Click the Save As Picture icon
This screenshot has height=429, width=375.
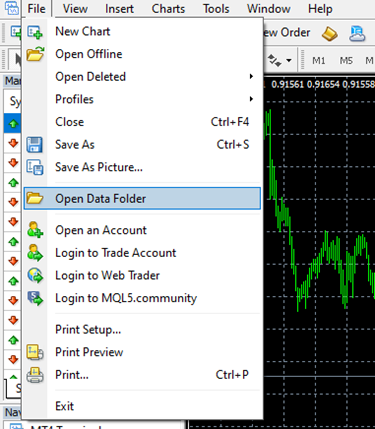click(35, 167)
